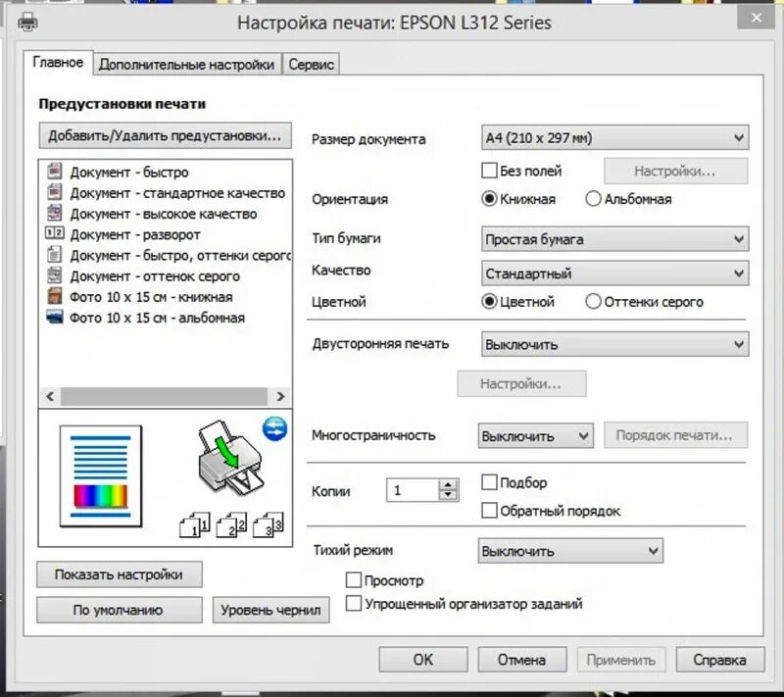The height and width of the screenshot is (697, 784).
Task: Select the "Цветной" radio button
Action: [x=489, y=302]
